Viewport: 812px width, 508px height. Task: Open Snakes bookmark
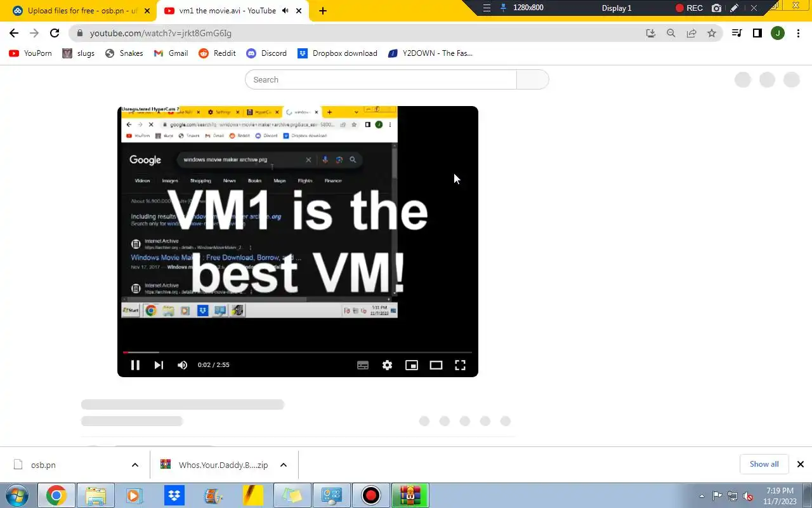coord(124,53)
